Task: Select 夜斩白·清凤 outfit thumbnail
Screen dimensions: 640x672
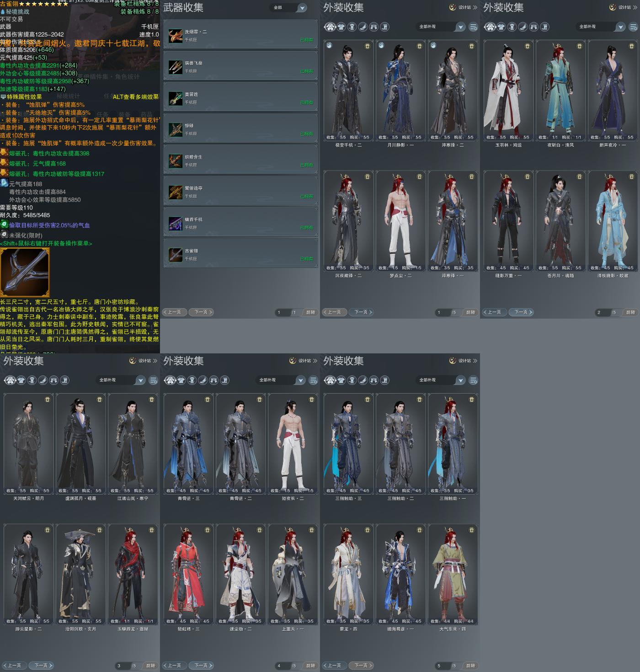Action: [557, 91]
